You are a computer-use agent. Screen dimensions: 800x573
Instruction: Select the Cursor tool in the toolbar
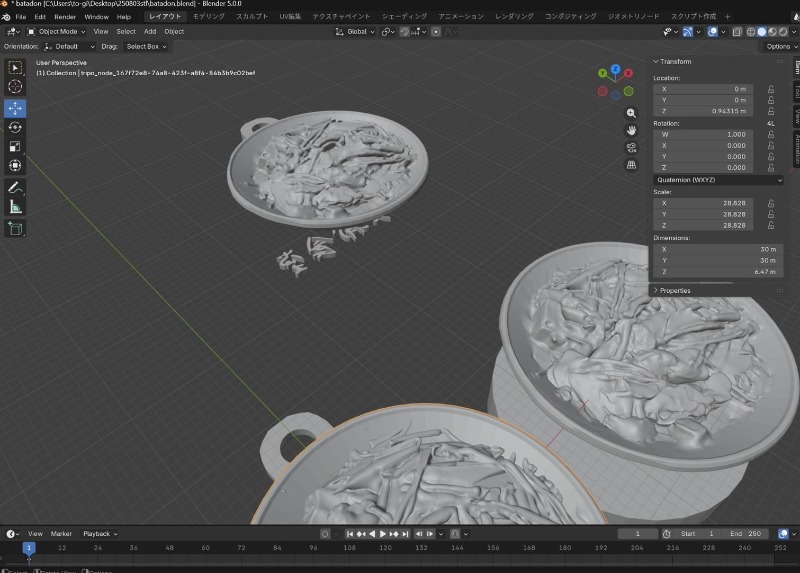tap(15, 87)
